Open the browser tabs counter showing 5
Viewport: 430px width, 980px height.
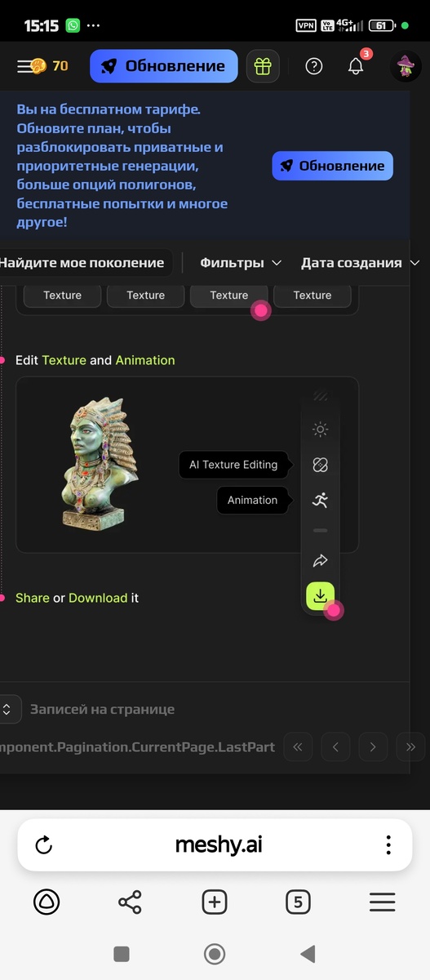pyautogui.click(x=298, y=902)
